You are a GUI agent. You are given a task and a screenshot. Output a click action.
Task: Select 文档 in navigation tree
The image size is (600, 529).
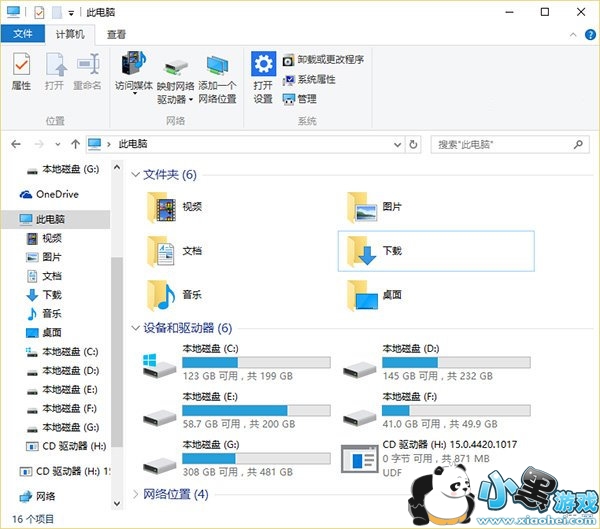point(44,276)
